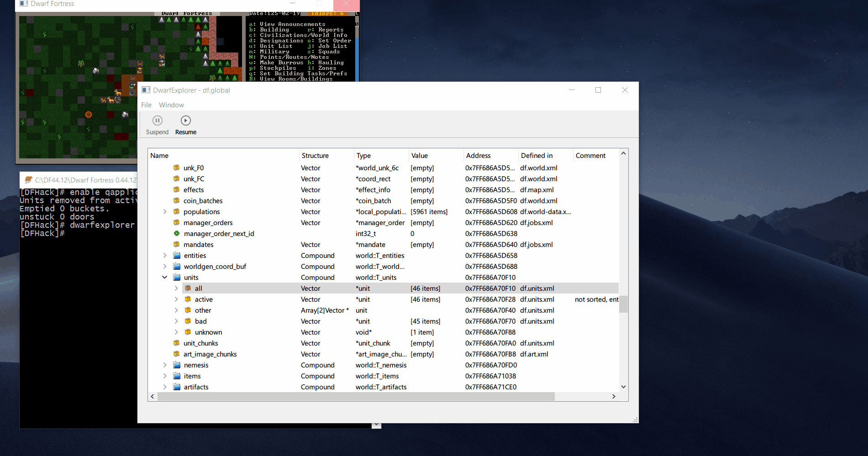The image size is (868, 456).
Task: Select the manager_order_next_id green icon
Action: pyautogui.click(x=177, y=234)
